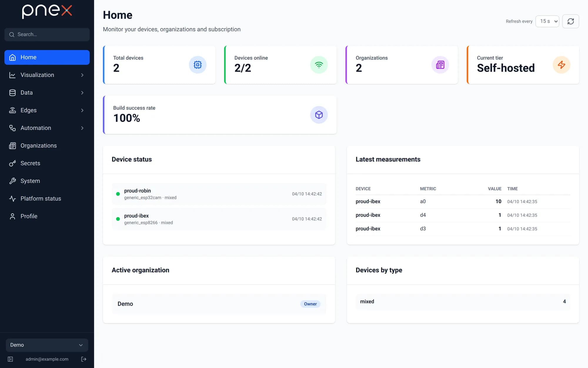Focus the Search input field
The width and height of the screenshot is (588, 368).
pos(47,34)
